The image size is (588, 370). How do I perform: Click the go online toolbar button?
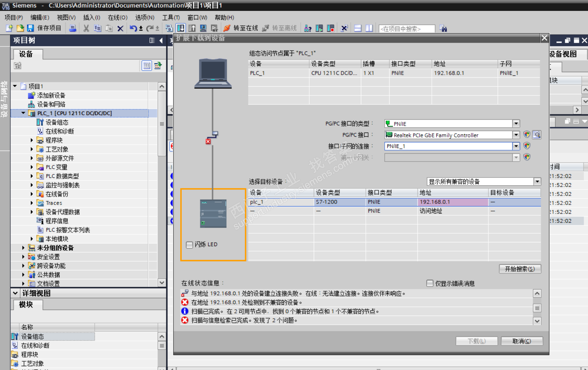[241, 28]
